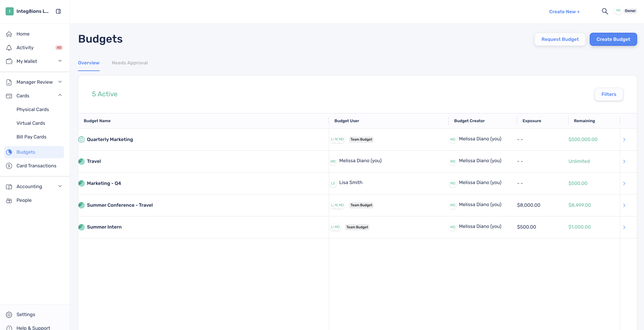Open Quarterly Marketing details arrow
Viewport: 644px width, 330px height.
click(624, 140)
